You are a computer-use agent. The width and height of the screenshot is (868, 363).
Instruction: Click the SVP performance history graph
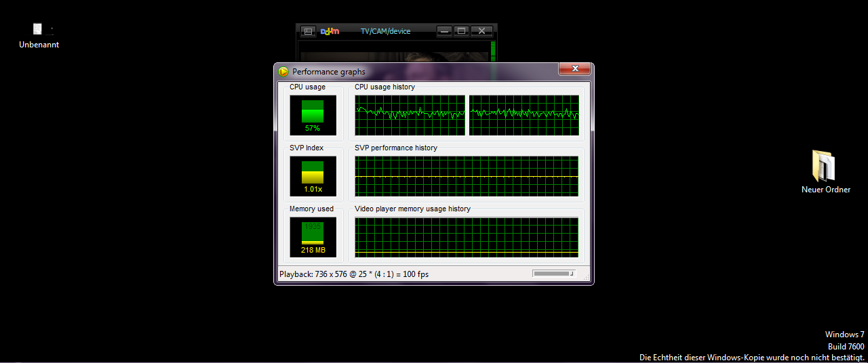coord(467,176)
